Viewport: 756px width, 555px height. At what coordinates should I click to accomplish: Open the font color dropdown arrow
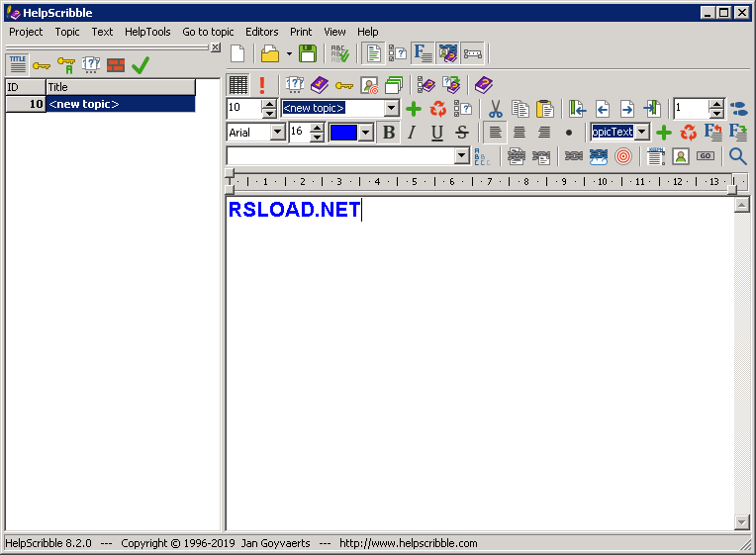pyautogui.click(x=366, y=133)
